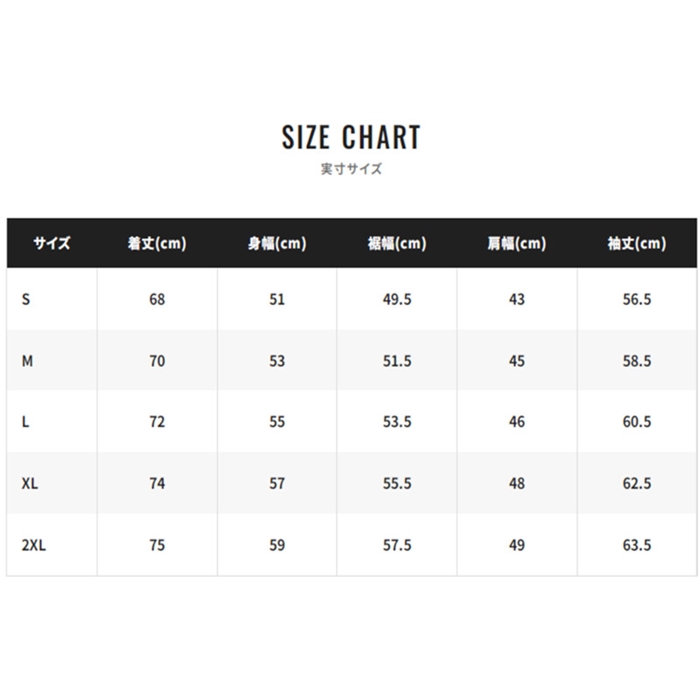Click the 68 length value for S

(x=157, y=299)
